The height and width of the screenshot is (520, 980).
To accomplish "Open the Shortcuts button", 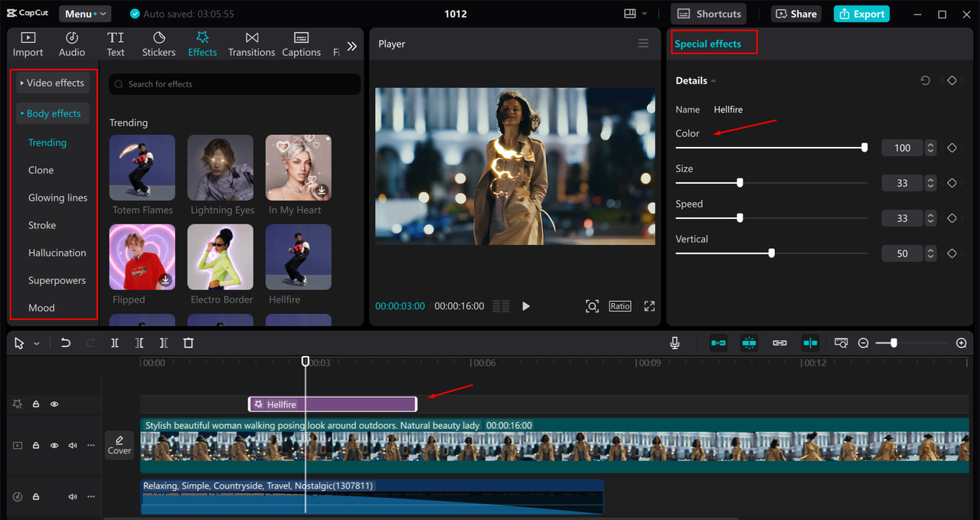I will 709,14.
